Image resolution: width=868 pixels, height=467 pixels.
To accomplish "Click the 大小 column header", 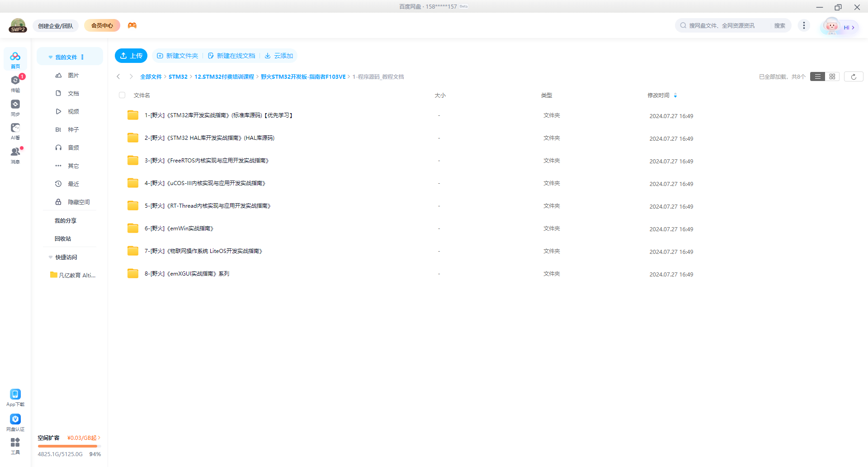I will tap(440, 95).
